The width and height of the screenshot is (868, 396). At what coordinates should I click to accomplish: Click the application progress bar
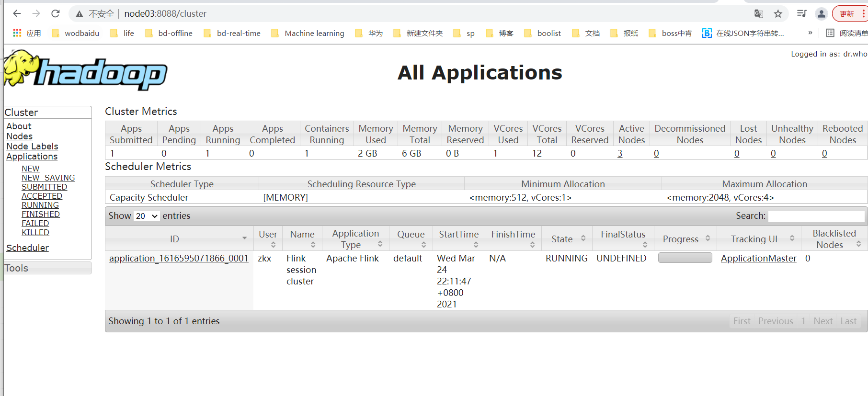(x=685, y=258)
